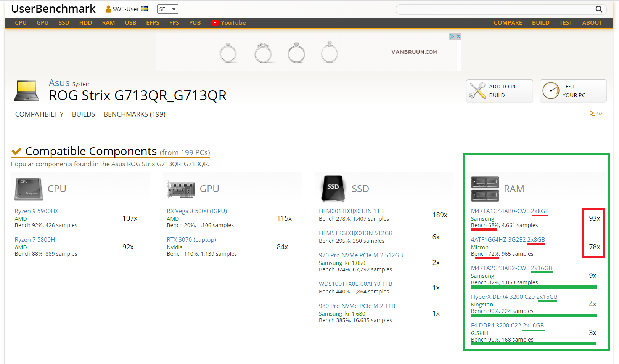The height and width of the screenshot is (364, 619).
Task: Click the copy link icon
Action: coord(592,113)
